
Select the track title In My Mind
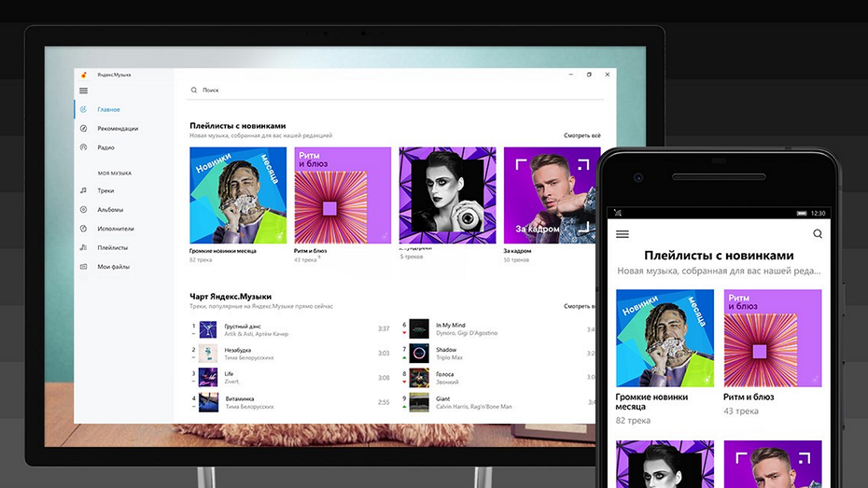[x=451, y=326]
